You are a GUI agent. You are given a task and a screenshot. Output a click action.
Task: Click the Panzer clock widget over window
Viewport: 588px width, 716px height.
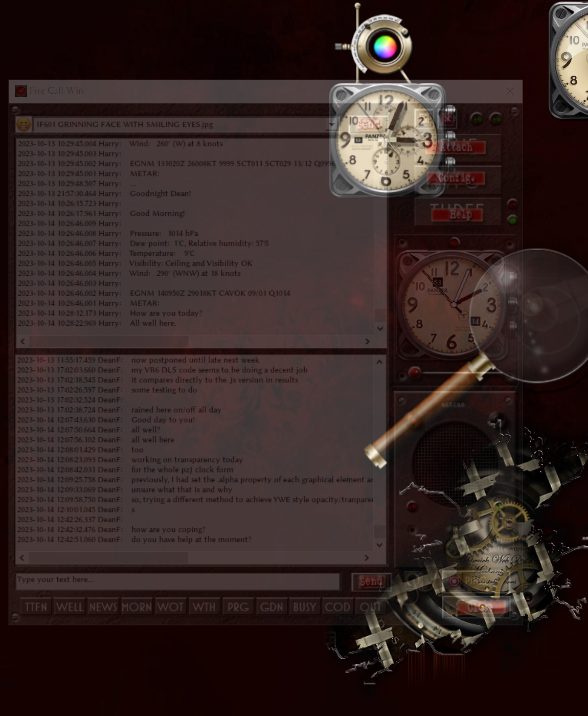pyautogui.click(x=387, y=141)
